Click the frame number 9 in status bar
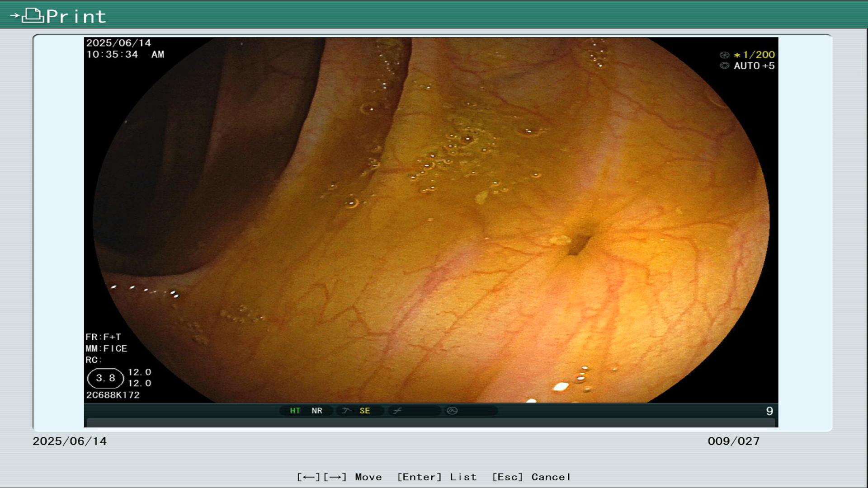 coord(769,411)
